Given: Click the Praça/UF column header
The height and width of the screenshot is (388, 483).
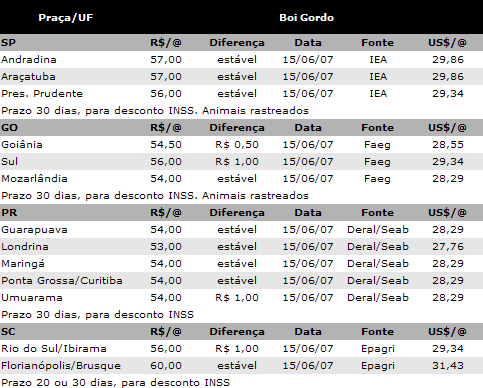Looking at the screenshot, I should [x=65, y=17].
